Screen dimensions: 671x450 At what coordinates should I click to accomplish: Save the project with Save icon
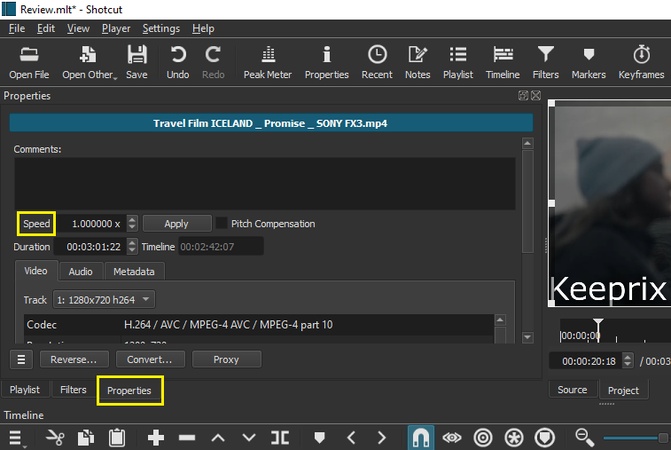coord(137,62)
